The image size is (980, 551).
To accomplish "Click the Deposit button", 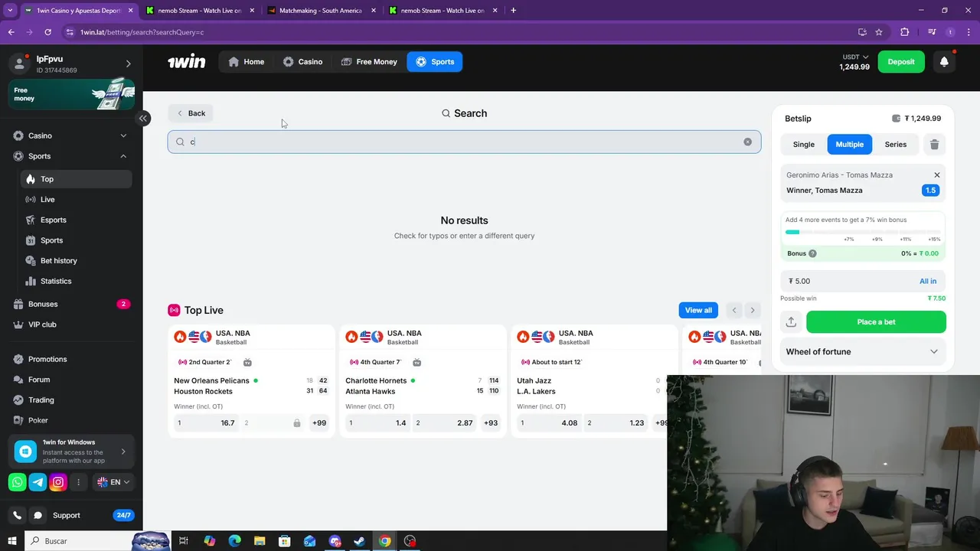I will [x=901, y=62].
